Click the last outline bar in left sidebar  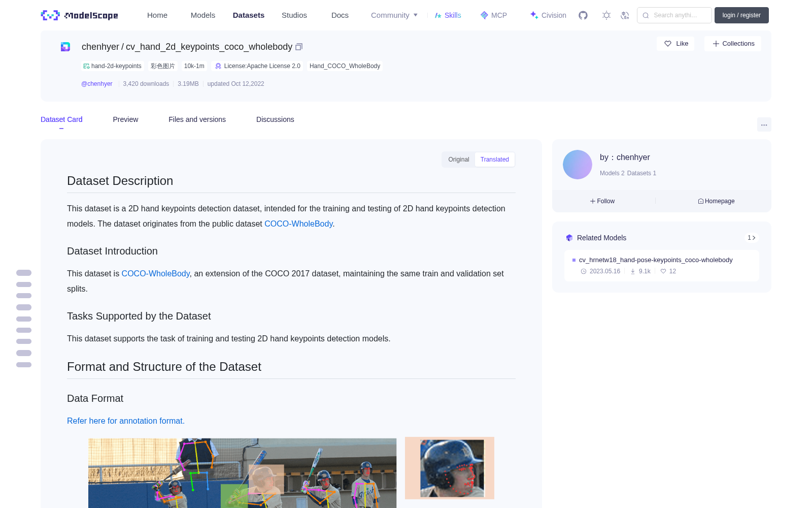24,365
